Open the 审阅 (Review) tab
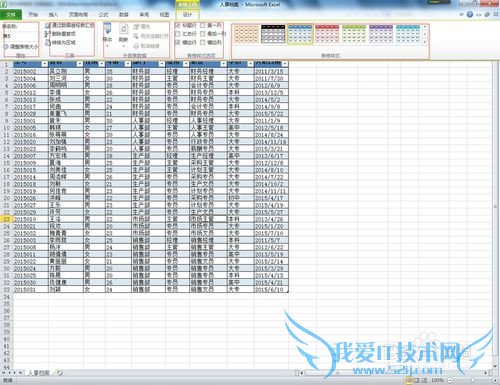Screen dimensions: 500x385 tap(144, 15)
